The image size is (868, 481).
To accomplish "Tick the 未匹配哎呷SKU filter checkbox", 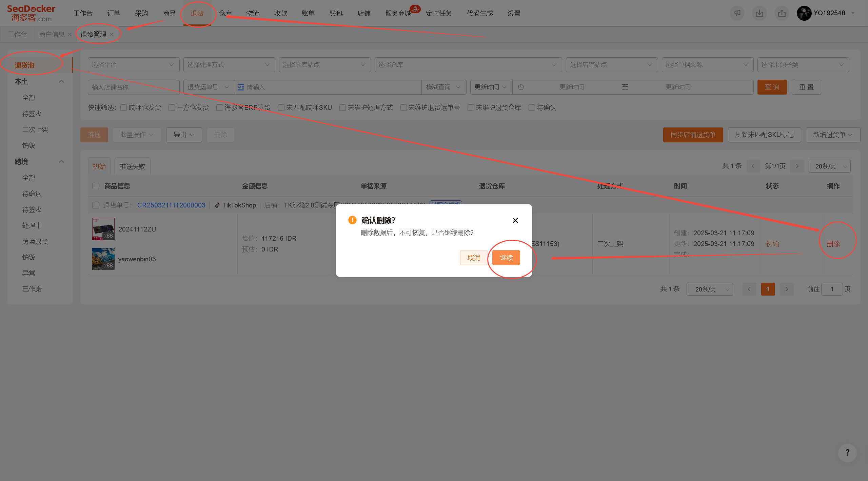I will (281, 107).
